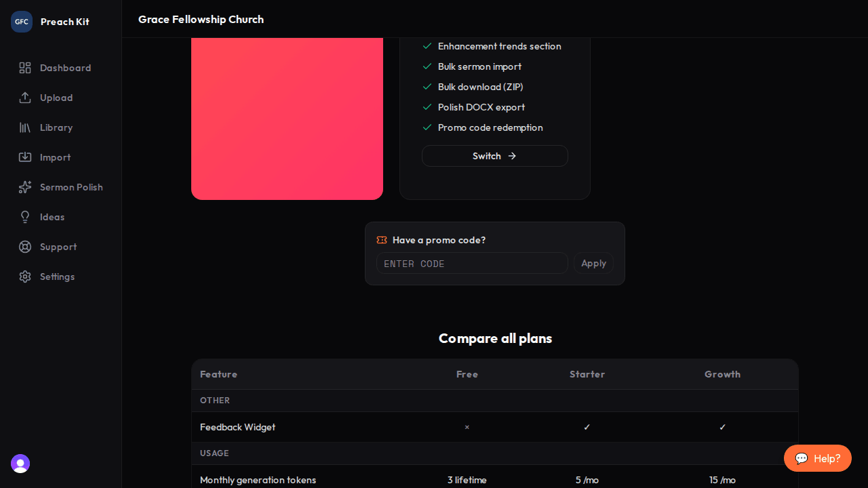Click the Feedback Widget checkmark under Starter
Screen dimensions: 868x488
click(x=587, y=427)
